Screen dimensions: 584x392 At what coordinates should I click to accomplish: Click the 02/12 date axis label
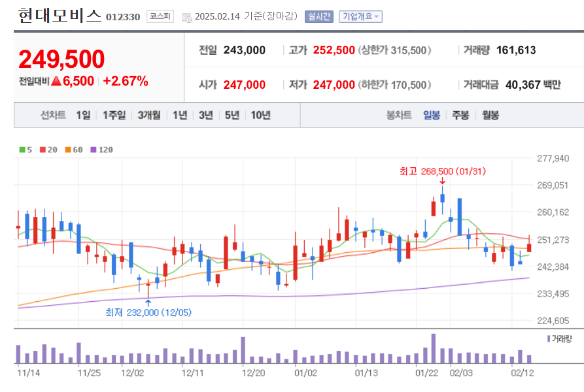tap(522, 373)
